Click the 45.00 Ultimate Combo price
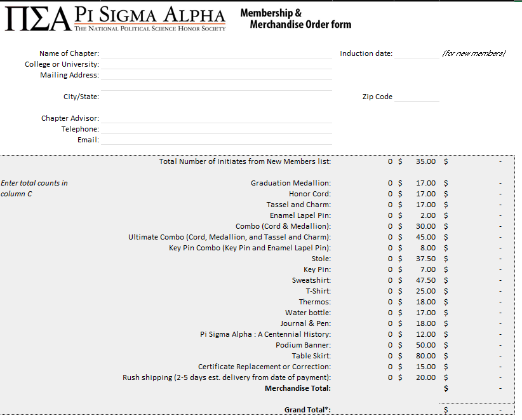 [x=425, y=237]
